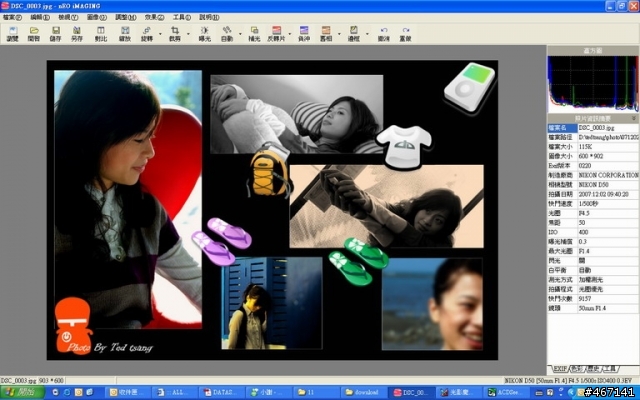Click the 瀏覽 (Browse) toolbar icon
Viewport: 640px width, 400px height.
[x=13, y=34]
